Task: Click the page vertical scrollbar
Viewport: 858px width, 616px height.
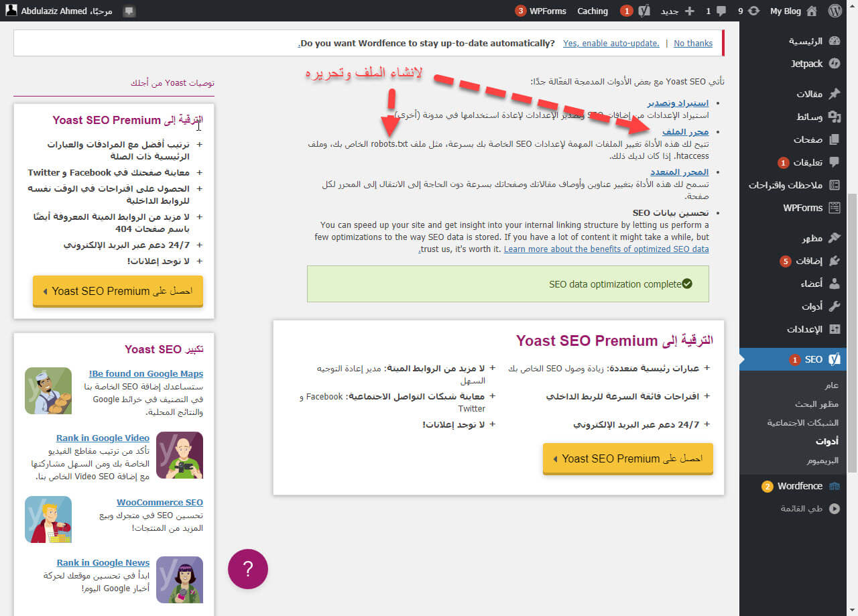Action: tap(852, 332)
